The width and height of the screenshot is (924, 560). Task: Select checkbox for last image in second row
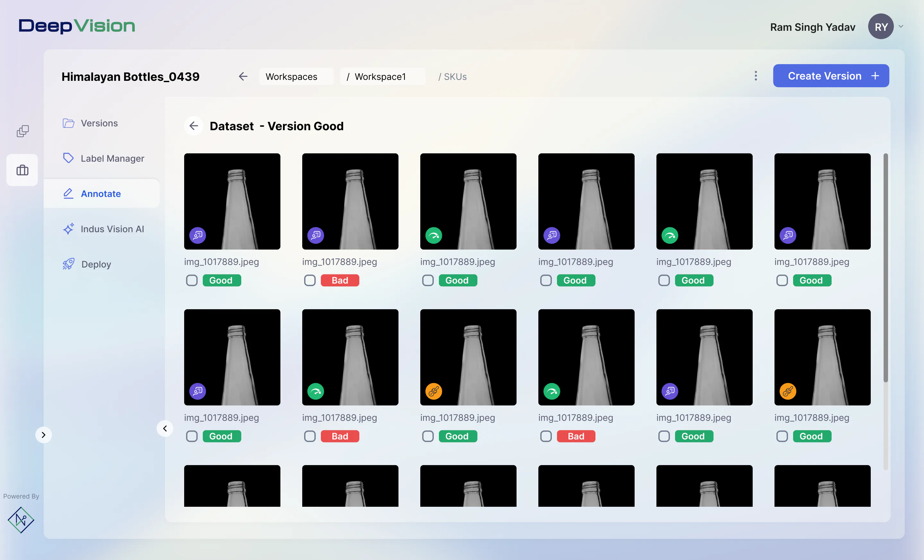[782, 436]
